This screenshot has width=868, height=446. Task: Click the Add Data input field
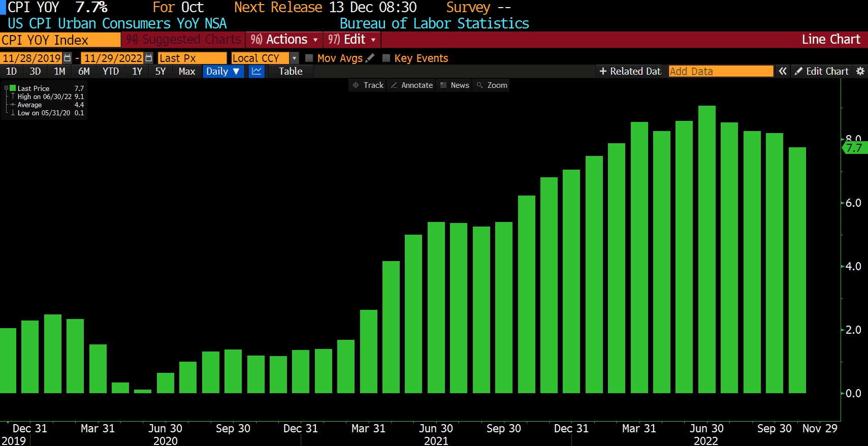pos(721,72)
